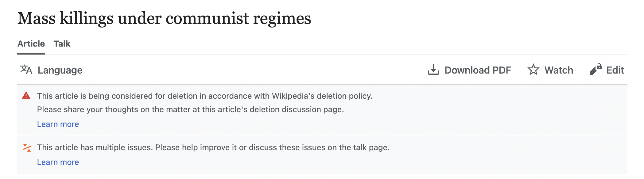Screen dimensions: 644x179
Task: Click the red warning triangle icon
Action: 26,96
